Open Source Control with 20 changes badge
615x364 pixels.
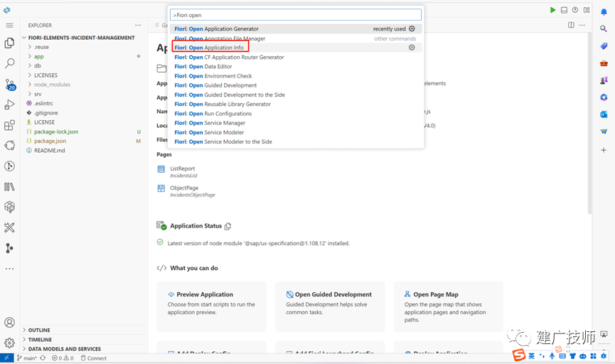click(x=9, y=84)
